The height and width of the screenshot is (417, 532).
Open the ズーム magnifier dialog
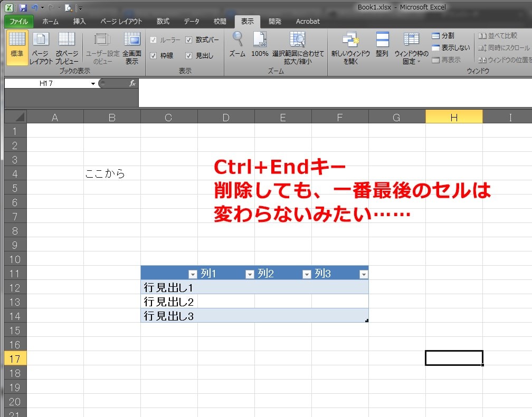(x=237, y=46)
